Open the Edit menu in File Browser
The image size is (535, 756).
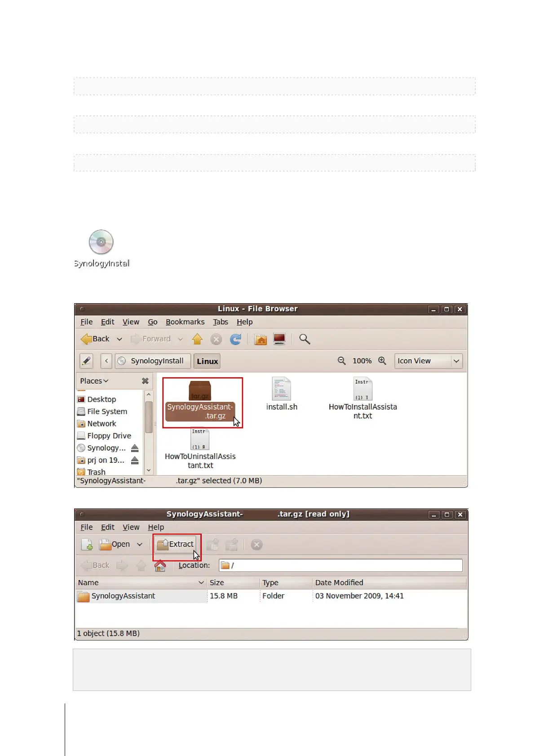(107, 322)
